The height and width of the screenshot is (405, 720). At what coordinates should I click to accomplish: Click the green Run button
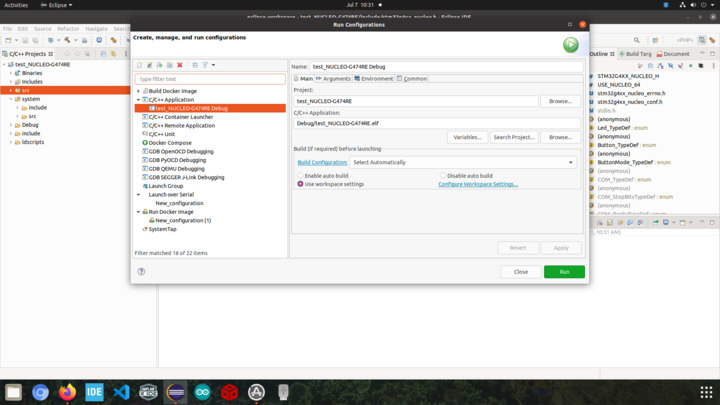coord(564,272)
